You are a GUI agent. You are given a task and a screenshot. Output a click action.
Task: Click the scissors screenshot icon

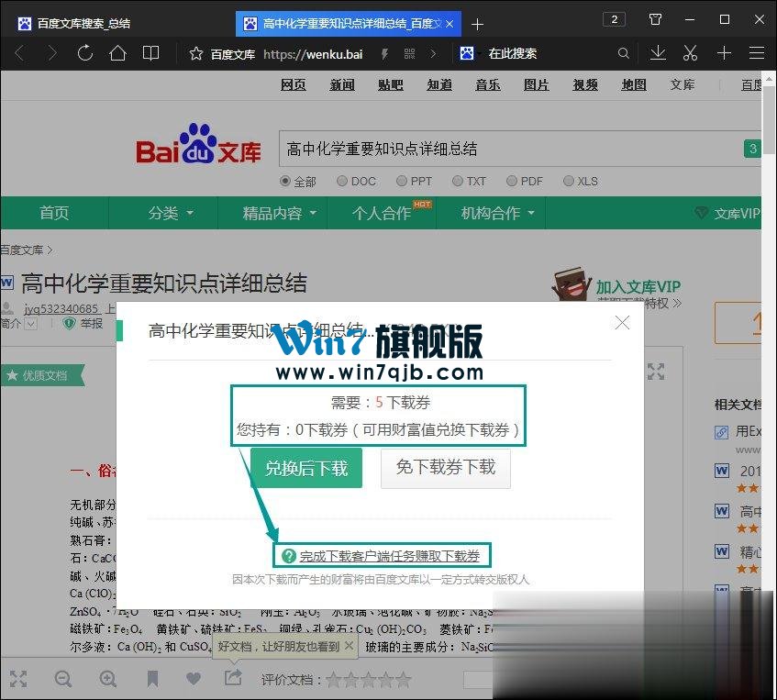(690, 53)
